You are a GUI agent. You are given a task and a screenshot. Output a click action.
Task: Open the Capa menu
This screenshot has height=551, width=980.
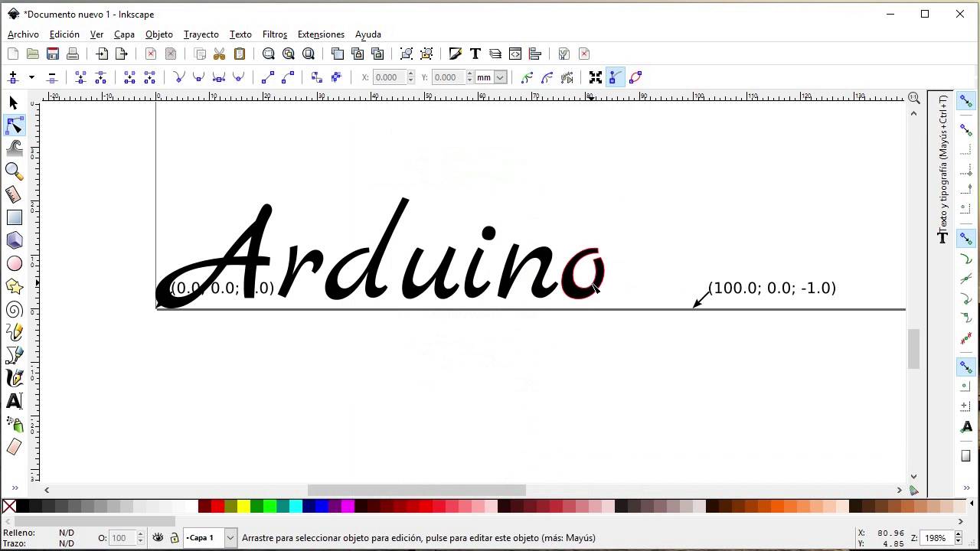tap(124, 34)
